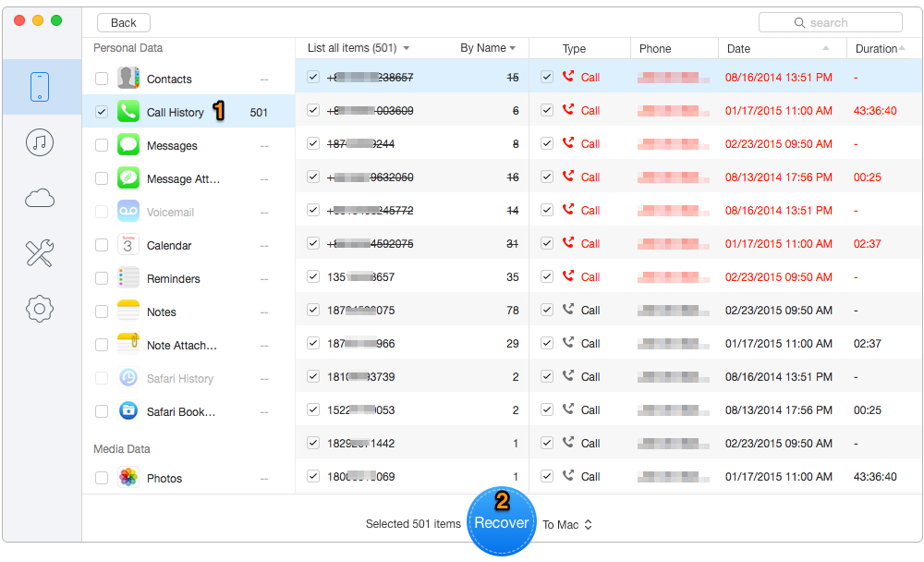This screenshot has height=562, width=924.
Task: Open the device (phone) sidebar tab
Action: coord(40,87)
